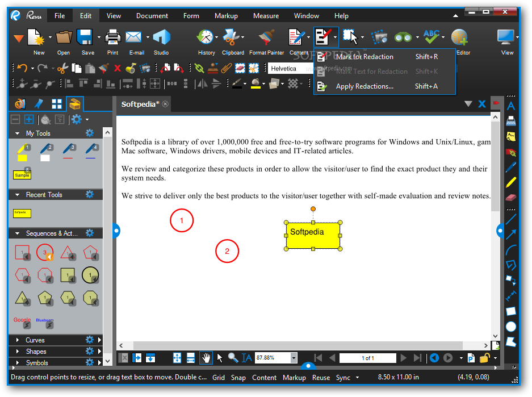Click the Undo arrow icon
The width and height of the screenshot is (532, 397).
tap(22, 68)
